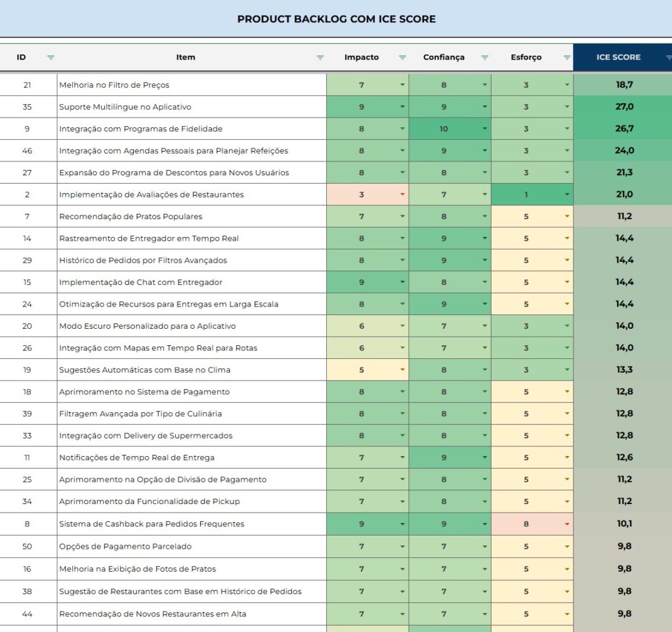Select Confiança value '10' for Programas de Fidelidade

[444, 129]
